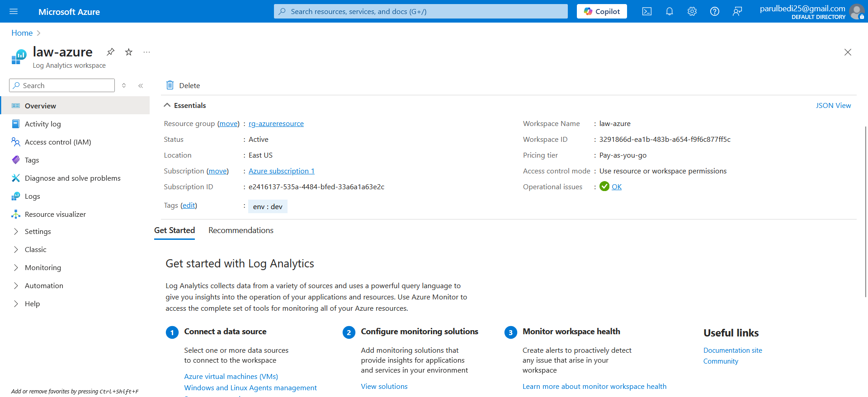The height and width of the screenshot is (397, 868).
Task: Click move link beside Subscription
Action: (x=217, y=171)
